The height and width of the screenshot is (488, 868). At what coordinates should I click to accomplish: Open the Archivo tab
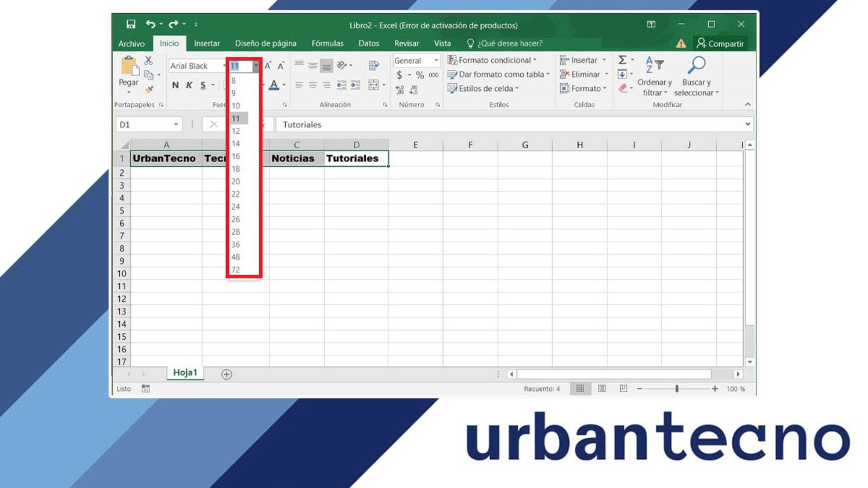point(131,43)
